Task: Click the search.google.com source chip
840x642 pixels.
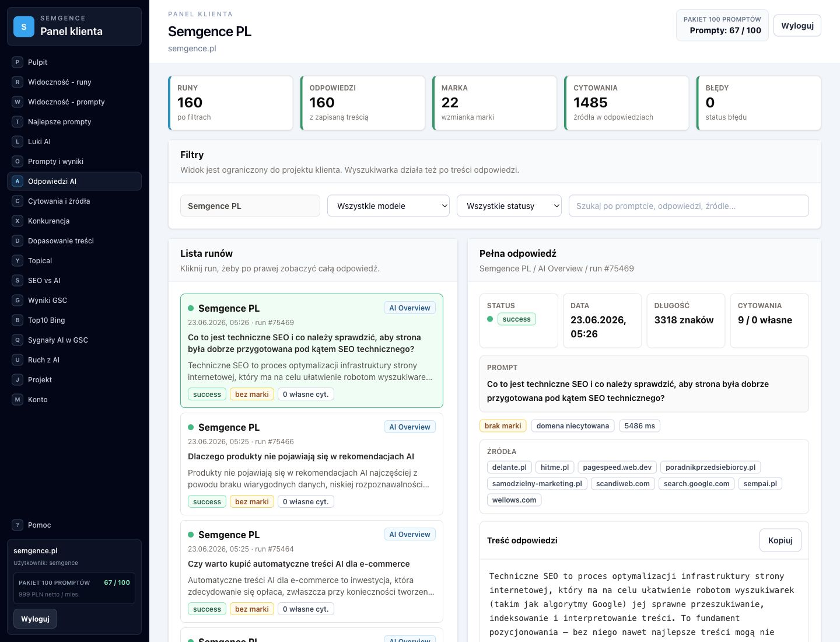Action: (696, 484)
